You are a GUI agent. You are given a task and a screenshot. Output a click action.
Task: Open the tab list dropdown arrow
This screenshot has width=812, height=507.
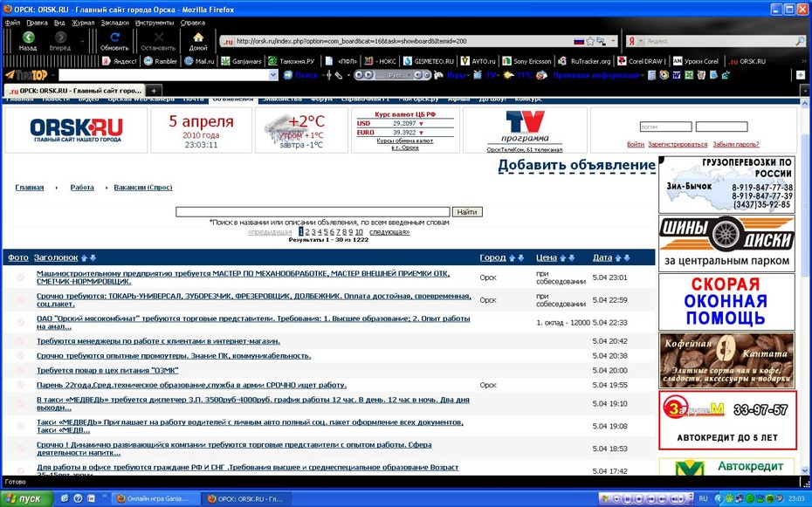point(804,90)
